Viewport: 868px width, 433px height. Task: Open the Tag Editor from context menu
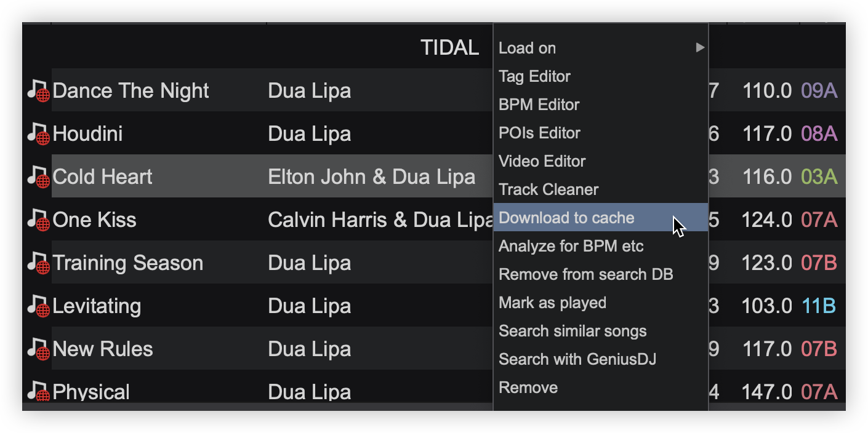[x=534, y=76]
